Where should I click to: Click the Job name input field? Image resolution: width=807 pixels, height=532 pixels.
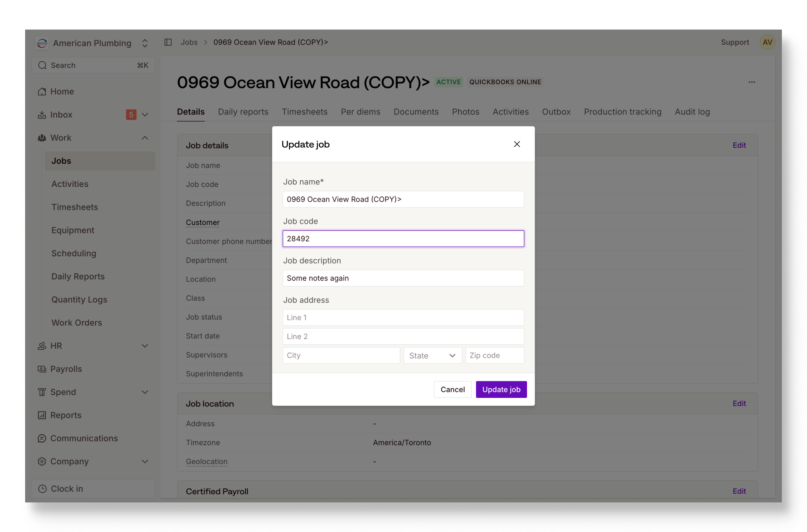click(403, 199)
